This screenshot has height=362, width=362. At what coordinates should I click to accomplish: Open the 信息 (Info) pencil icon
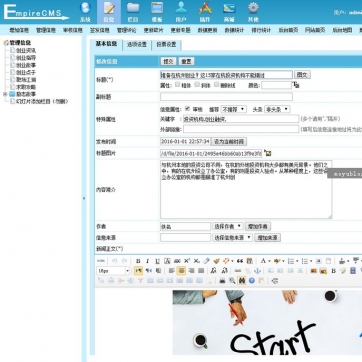pos(109,8)
